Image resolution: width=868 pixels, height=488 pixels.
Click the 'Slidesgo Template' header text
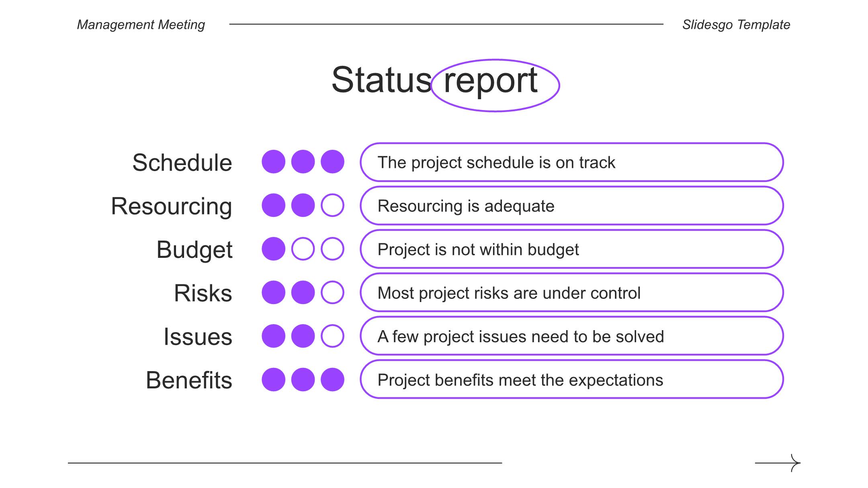[x=736, y=25]
